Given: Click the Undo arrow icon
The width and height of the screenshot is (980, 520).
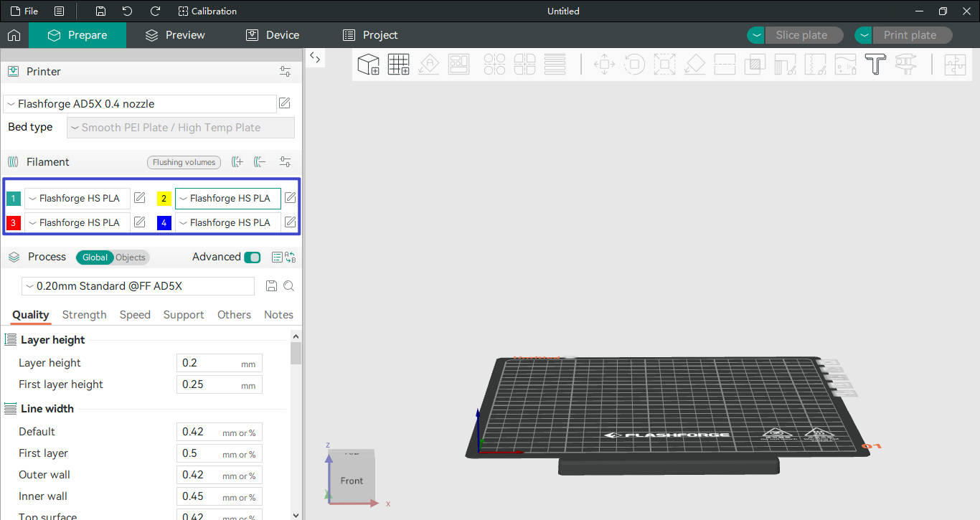Looking at the screenshot, I should coord(128,11).
